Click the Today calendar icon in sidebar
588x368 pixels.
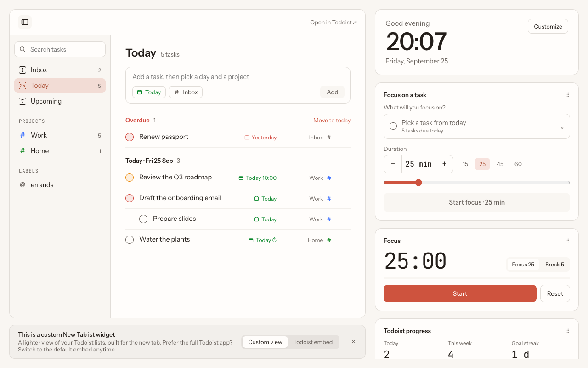tap(22, 86)
